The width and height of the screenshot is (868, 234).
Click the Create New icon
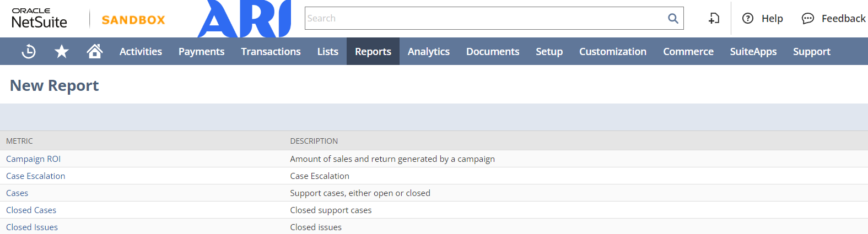[714, 19]
